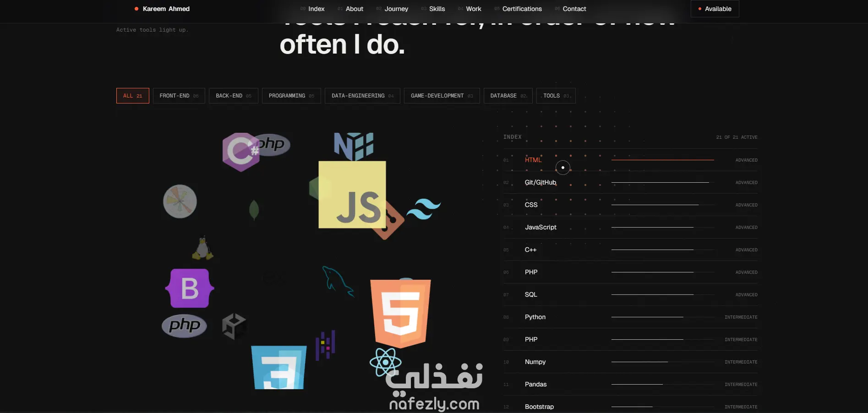The height and width of the screenshot is (413, 868).
Task: Open the Skills nav link
Action: (433, 9)
